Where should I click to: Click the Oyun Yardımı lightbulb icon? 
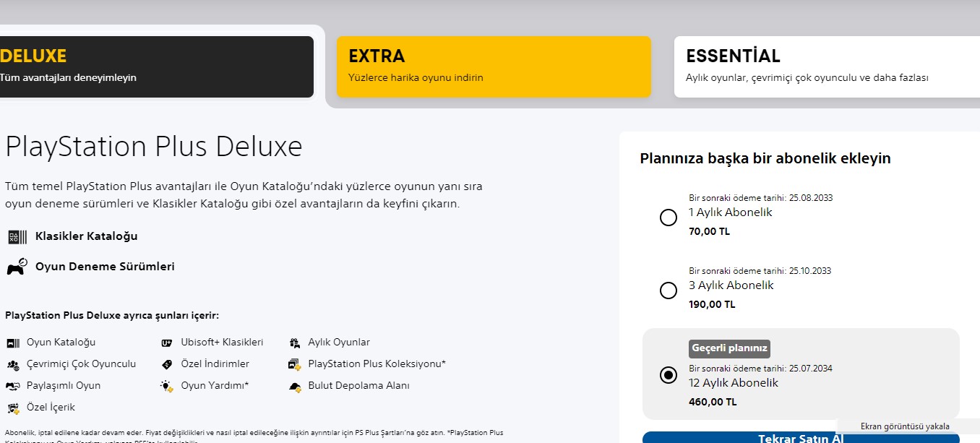[x=168, y=386]
